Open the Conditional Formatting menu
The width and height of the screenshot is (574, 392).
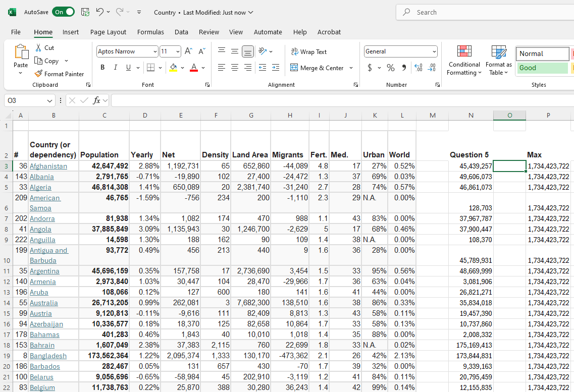[x=464, y=61]
